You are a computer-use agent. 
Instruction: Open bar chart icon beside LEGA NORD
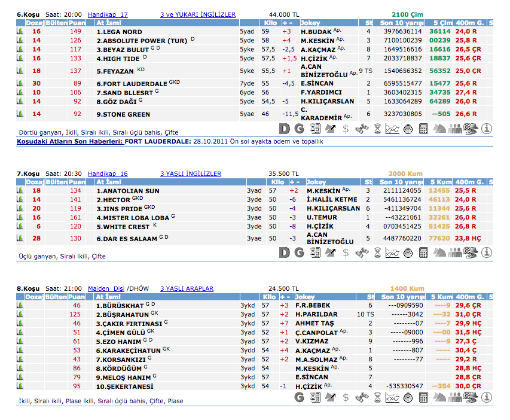[20, 31]
